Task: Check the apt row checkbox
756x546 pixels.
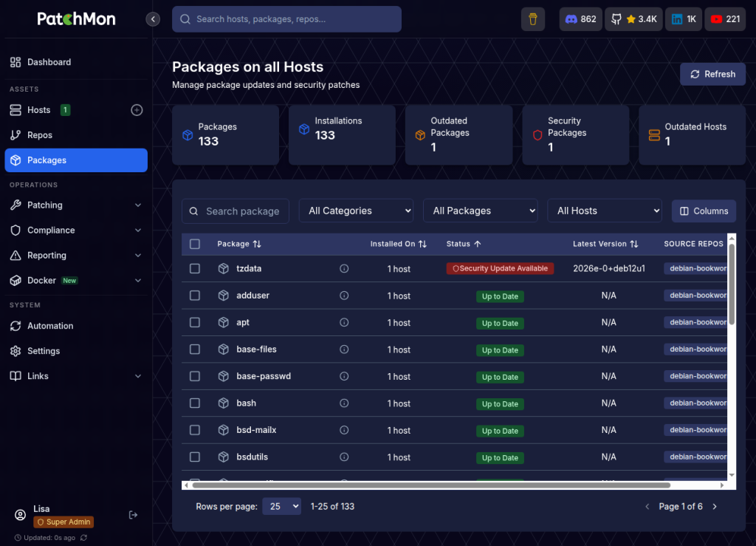Action: coord(195,322)
